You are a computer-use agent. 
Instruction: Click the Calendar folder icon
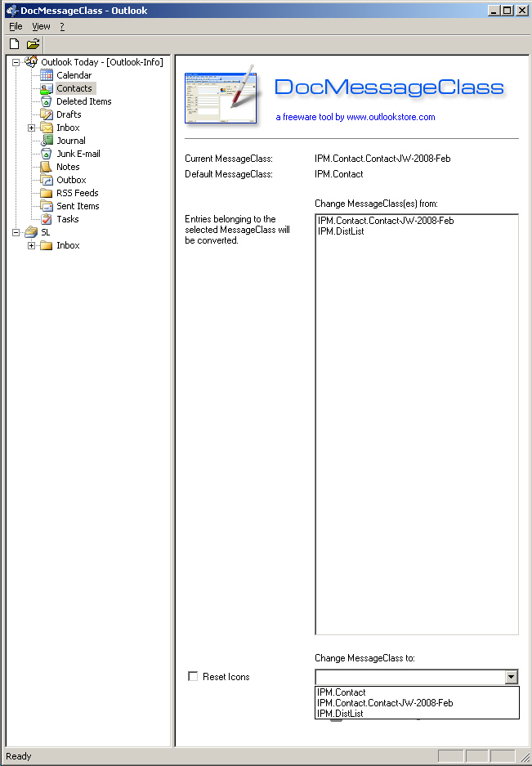click(47, 74)
